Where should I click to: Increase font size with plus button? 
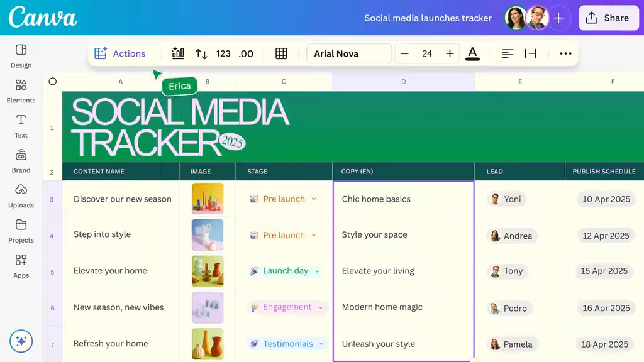[450, 54]
